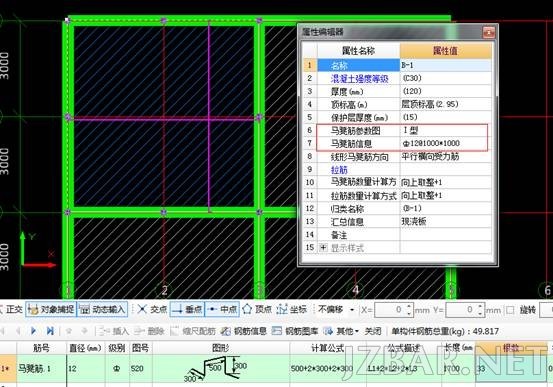Image resolution: width=553 pixels, height=387 pixels.
Task: Click 缩尺配筋 toolbar button
Action: point(193,331)
